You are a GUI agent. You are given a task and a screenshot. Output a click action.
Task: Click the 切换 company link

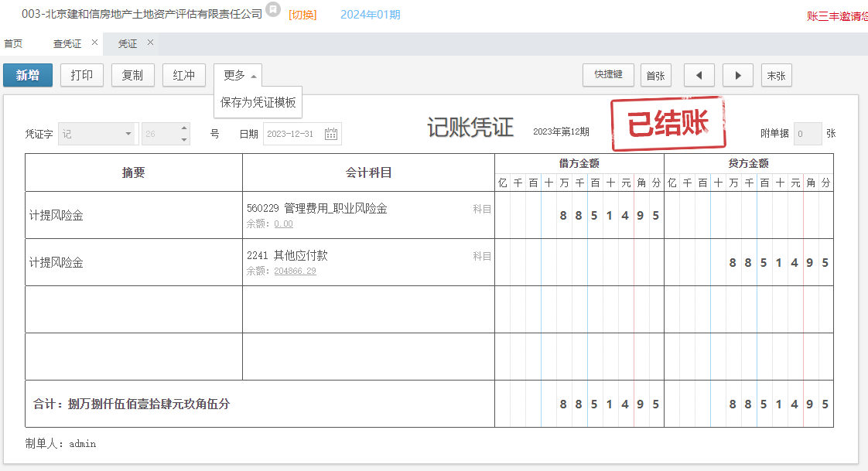[x=302, y=15]
